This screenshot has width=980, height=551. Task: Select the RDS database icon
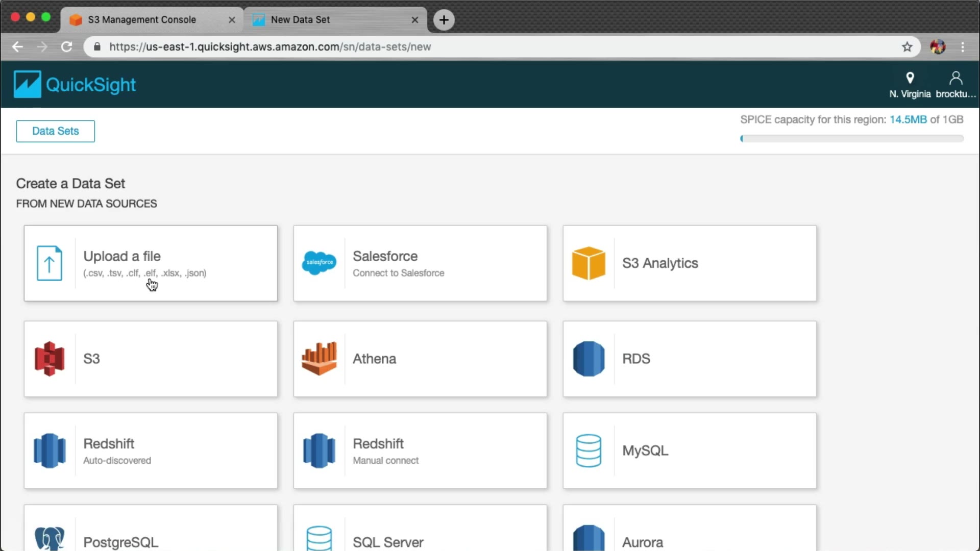pyautogui.click(x=589, y=359)
